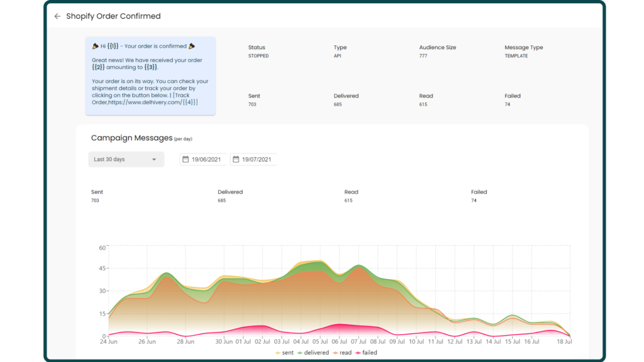Open the Last 30 days dropdown
The image size is (644, 362).
(126, 160)
